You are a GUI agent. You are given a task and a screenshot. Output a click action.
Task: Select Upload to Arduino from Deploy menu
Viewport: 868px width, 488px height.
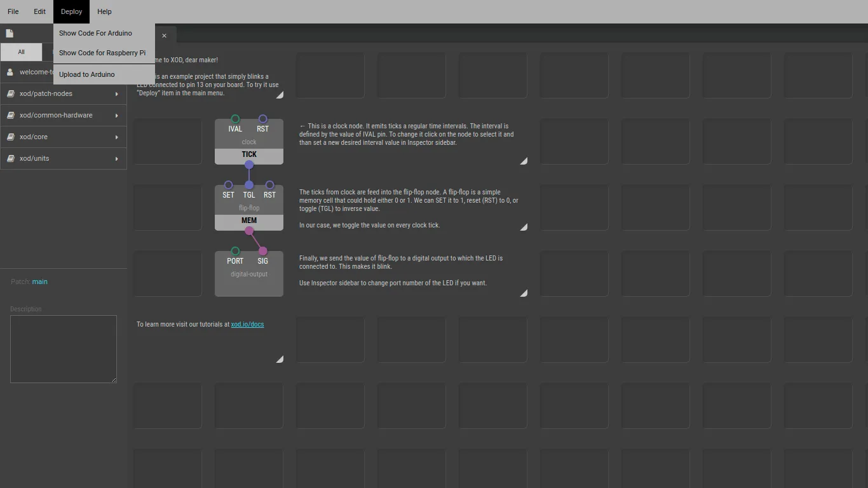coord(87,74)
